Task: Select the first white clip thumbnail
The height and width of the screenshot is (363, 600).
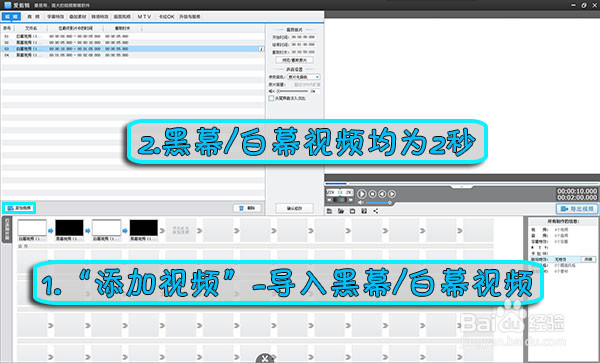Action: tap(32, 228)
